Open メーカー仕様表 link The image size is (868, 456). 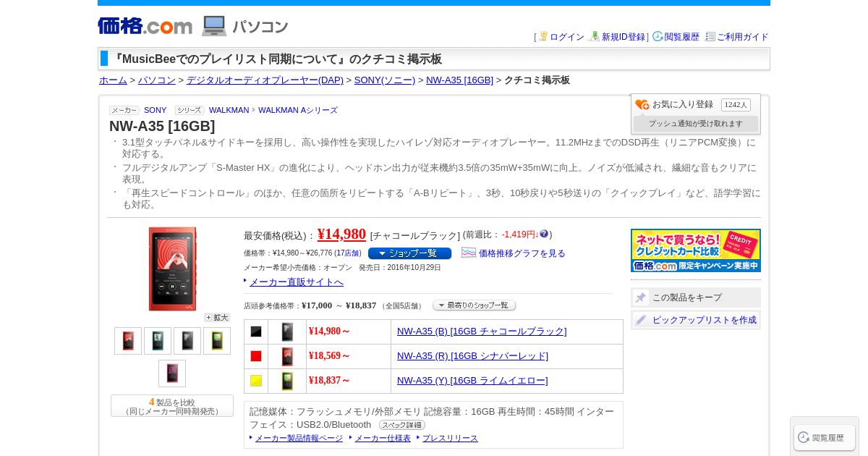[383, 439]
